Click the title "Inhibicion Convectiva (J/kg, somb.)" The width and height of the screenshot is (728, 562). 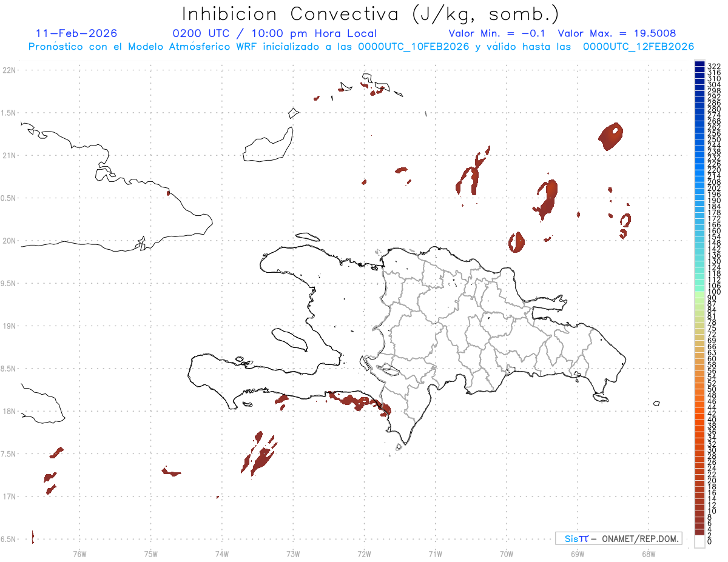[370, 14]
